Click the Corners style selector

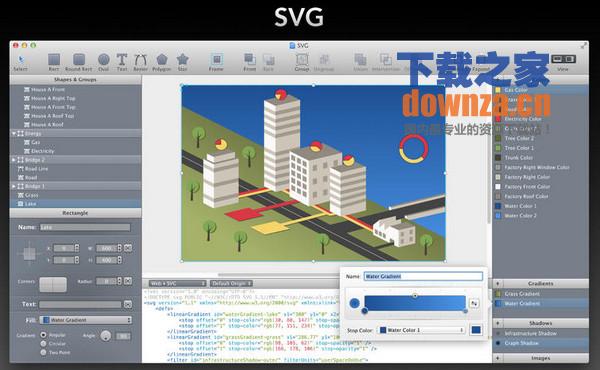[x=53, y=284]
